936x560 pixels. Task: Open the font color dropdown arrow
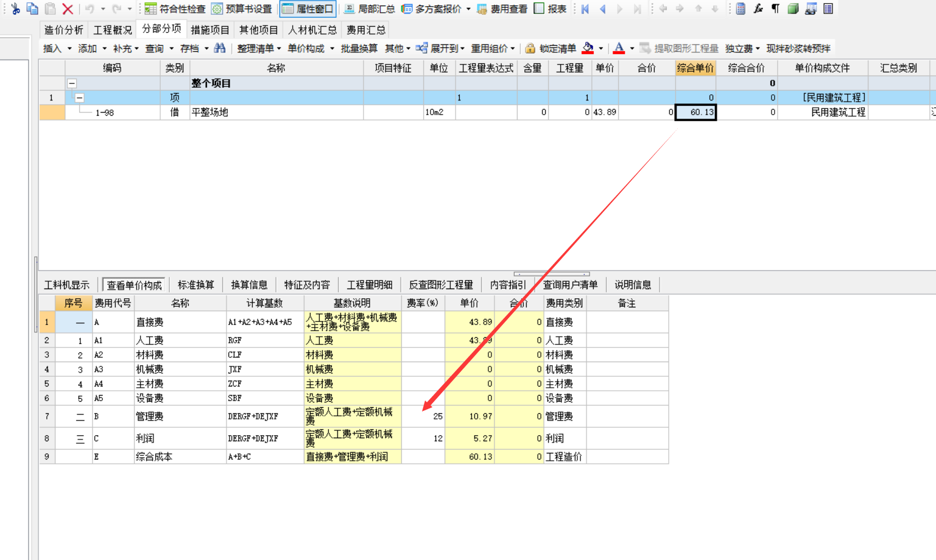pos(632,48)
